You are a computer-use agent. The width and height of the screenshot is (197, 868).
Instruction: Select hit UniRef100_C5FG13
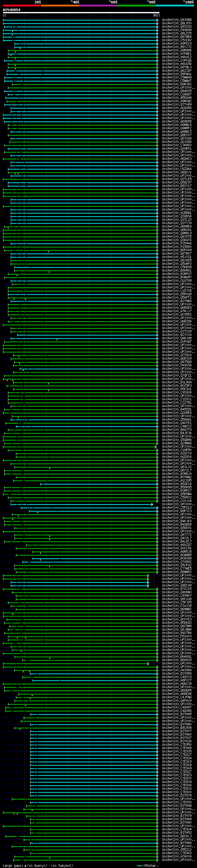pos(176,507)
